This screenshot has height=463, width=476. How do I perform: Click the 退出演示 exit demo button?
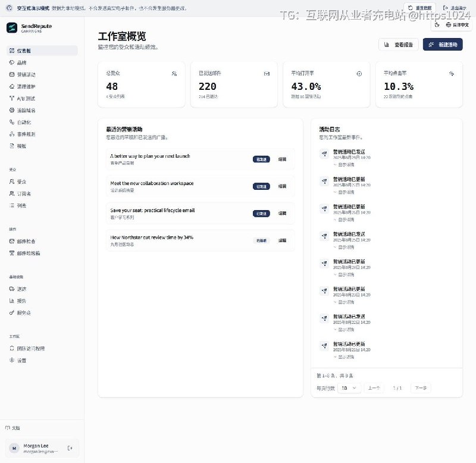(x=455, y=8)
